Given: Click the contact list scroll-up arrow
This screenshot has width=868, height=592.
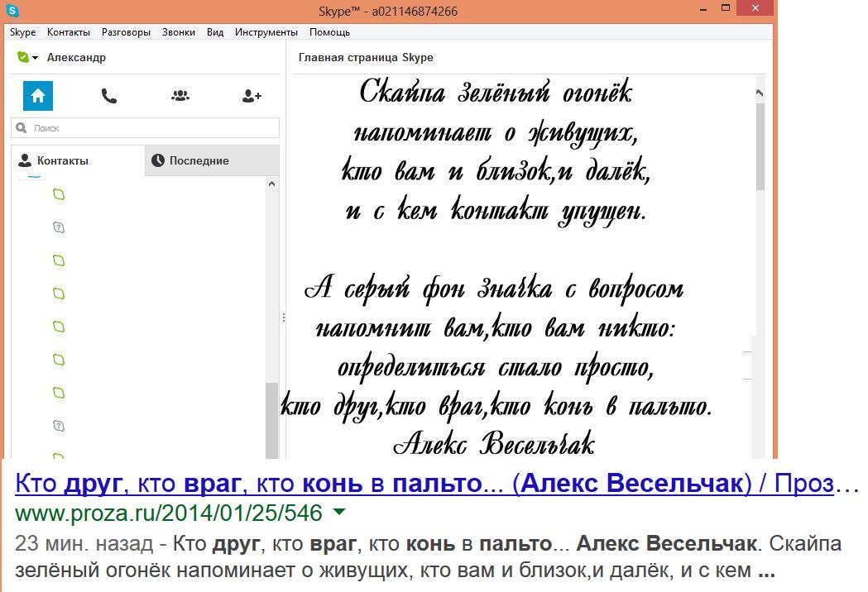Looking at the screenshot, I should click(x=272, y=184).
